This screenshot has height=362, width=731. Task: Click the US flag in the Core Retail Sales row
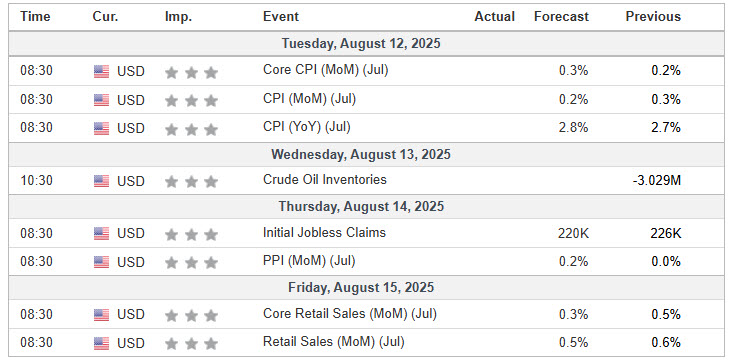click(x=101, y=315)
